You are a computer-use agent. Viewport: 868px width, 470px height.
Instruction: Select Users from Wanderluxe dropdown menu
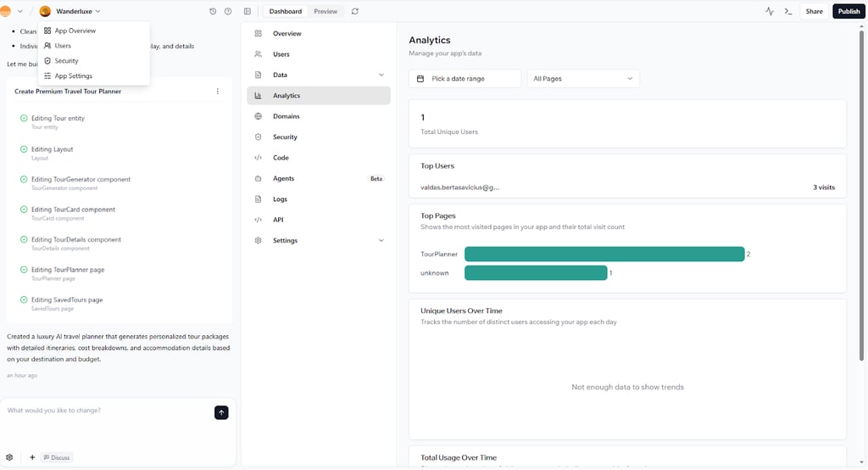93,46
